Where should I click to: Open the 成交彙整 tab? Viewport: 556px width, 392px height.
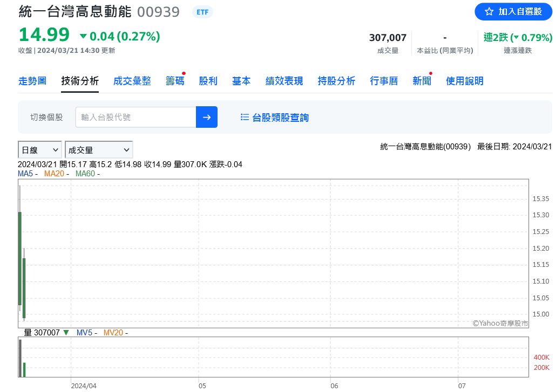tap(132, 81)
